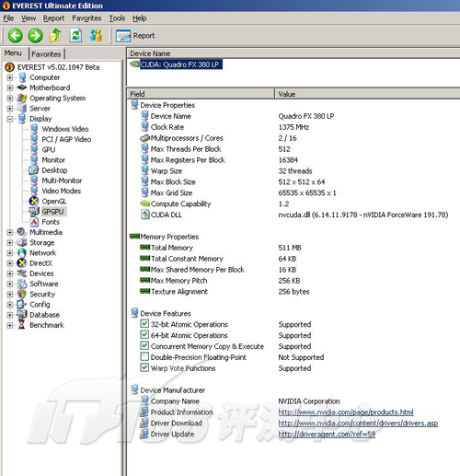The height and width of the screenshot is (476, 460).
Task: Open the Help menu
Action: [x=140, y=18]
